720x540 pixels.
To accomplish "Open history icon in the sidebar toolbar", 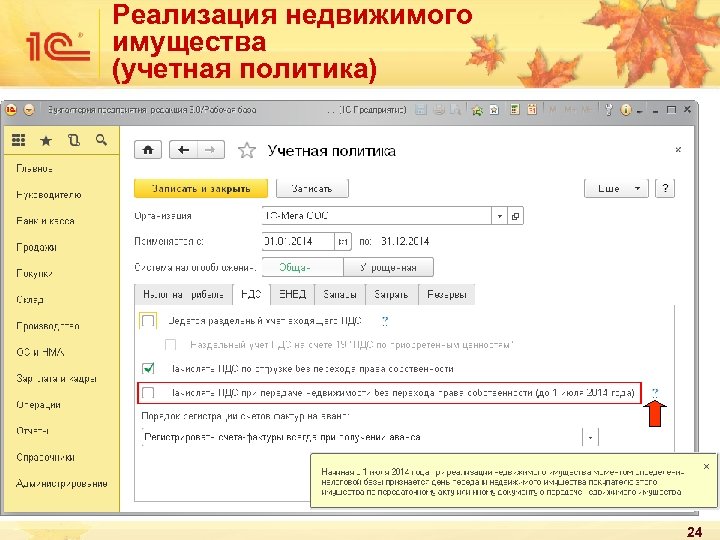I will (74, 140).
